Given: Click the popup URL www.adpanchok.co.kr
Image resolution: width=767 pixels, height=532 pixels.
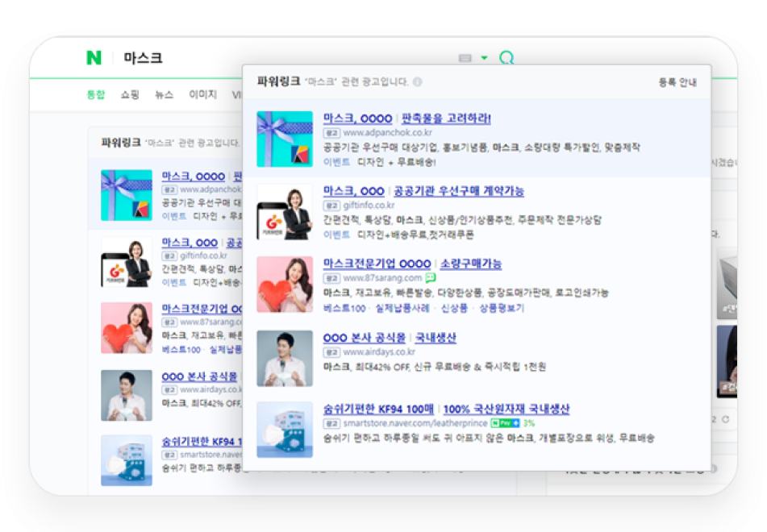Looking at the screenshot, I should [387, 132].
